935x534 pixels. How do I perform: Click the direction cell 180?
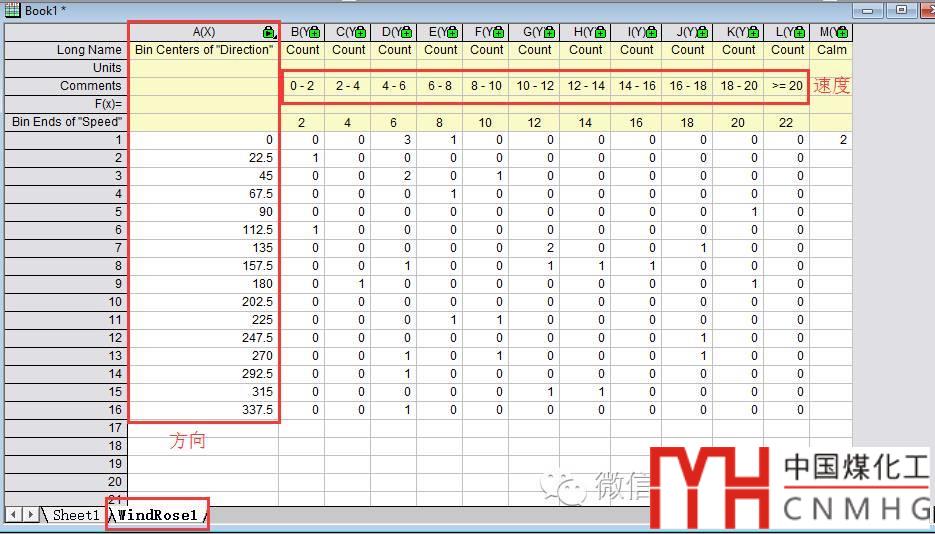203,284
